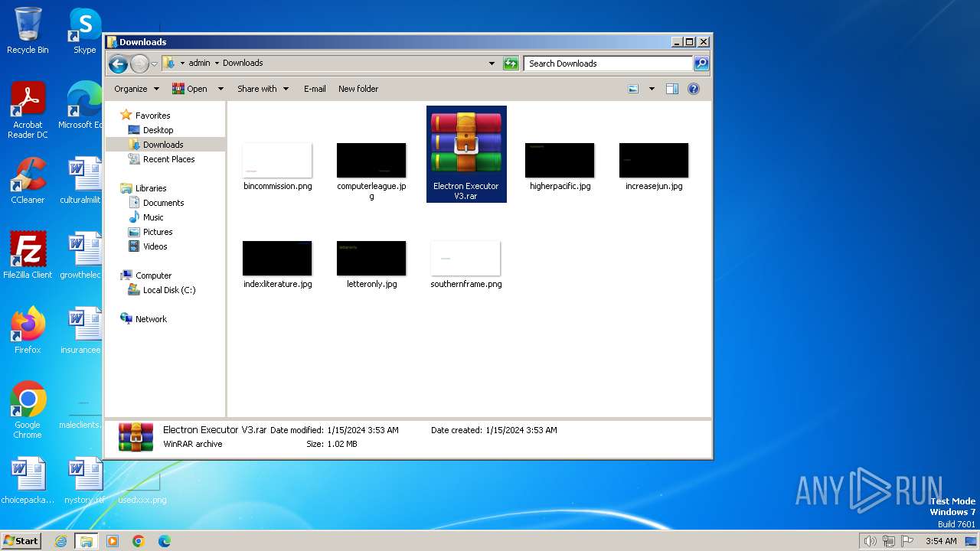The width and height of the screenshot is (980, 551).
Task: Refresh the Downloads folder
Action: point(511,64)
